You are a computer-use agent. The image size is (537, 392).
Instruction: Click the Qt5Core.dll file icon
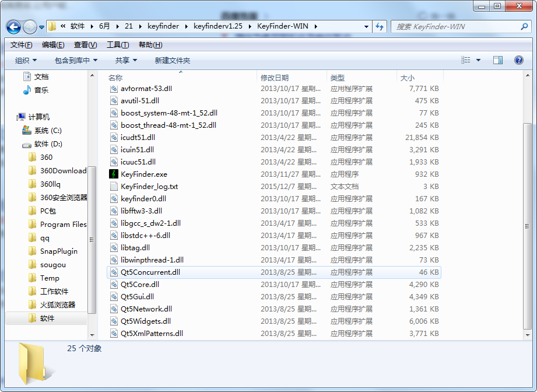point(114,285)
